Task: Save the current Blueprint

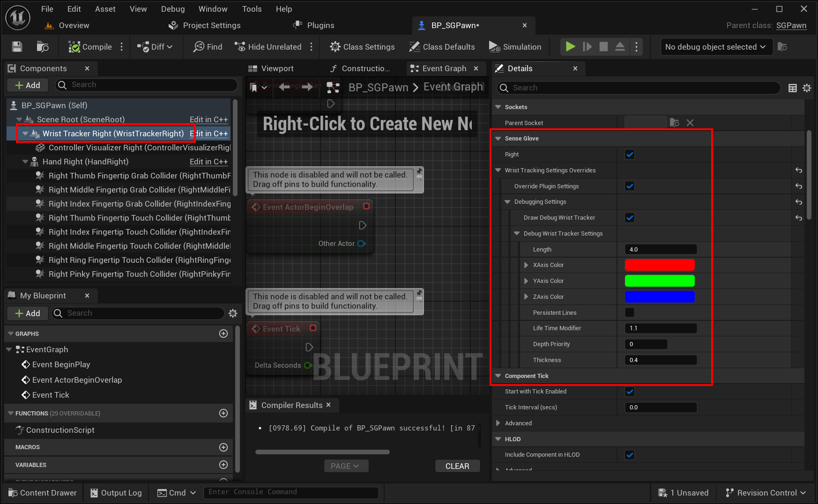Action: coord(16,46)
